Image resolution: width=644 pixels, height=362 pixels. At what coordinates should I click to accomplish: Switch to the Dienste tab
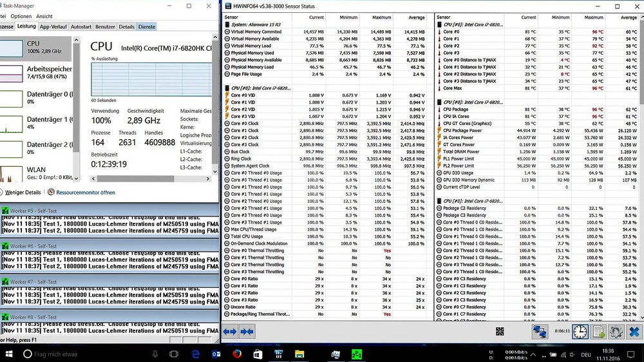tap(147, 27)
